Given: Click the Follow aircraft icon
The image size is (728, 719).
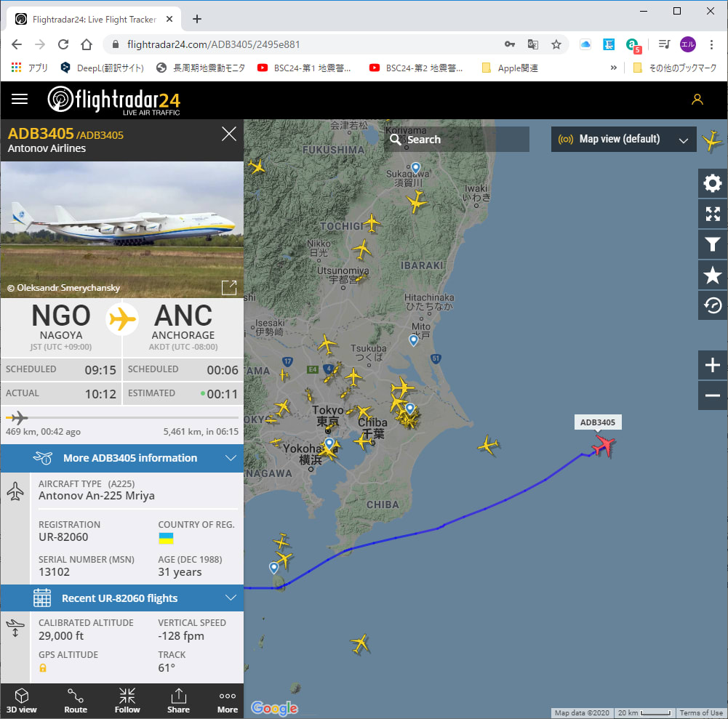Looking at the screenshot, I should tap(127, 700).
